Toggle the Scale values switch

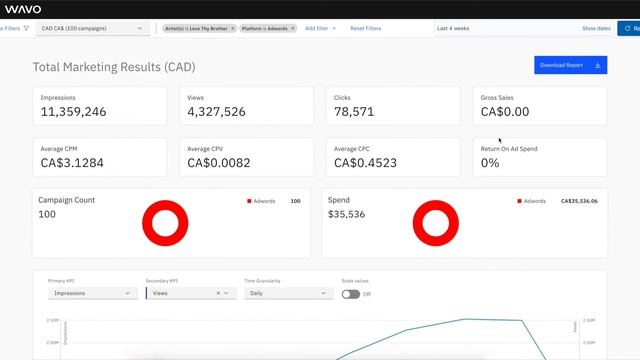(x=351, y=294)
